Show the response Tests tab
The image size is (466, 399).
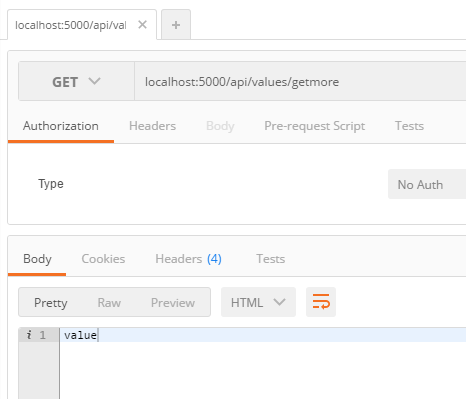coord(270,259)
